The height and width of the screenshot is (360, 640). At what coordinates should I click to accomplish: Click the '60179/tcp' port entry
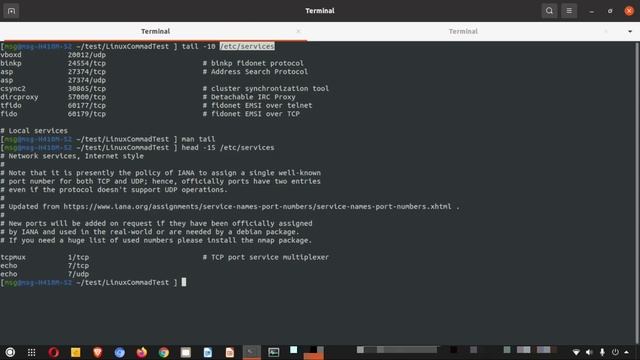(87, 114)
